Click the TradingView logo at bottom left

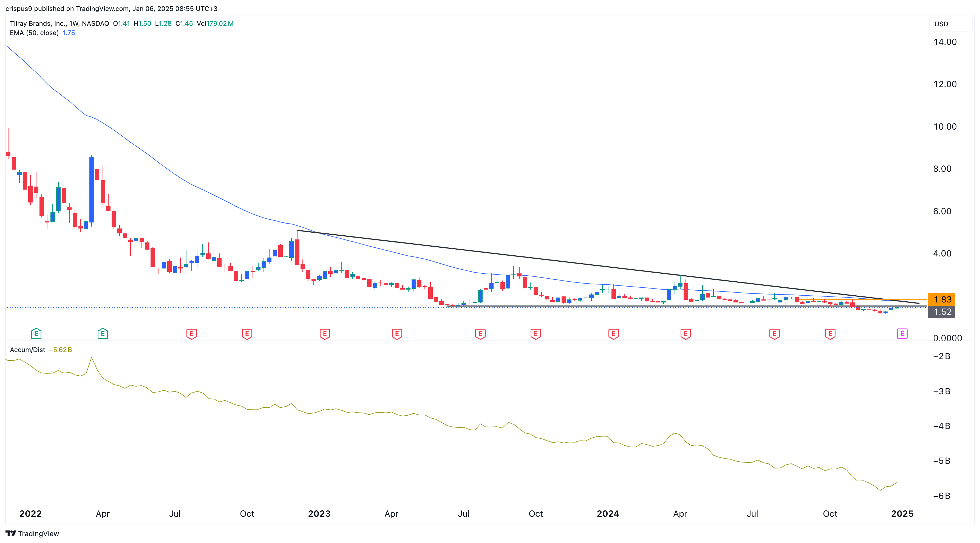32,533
